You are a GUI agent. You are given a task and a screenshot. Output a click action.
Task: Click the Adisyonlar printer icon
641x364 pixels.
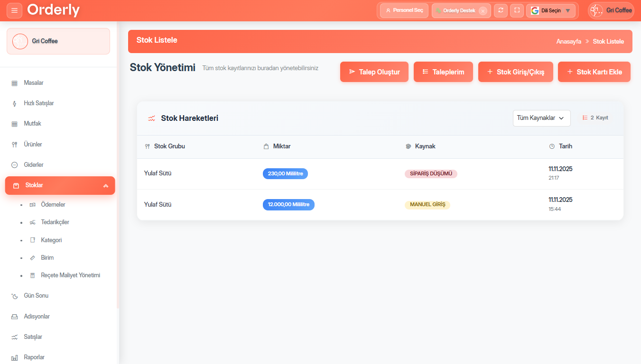[x=14, y=317]
